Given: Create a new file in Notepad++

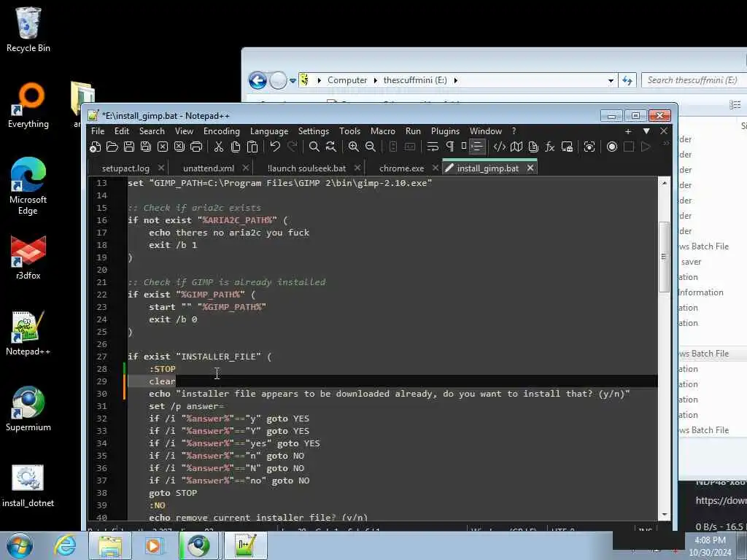Looking at the screenshot, I should (x=96, y=147).
